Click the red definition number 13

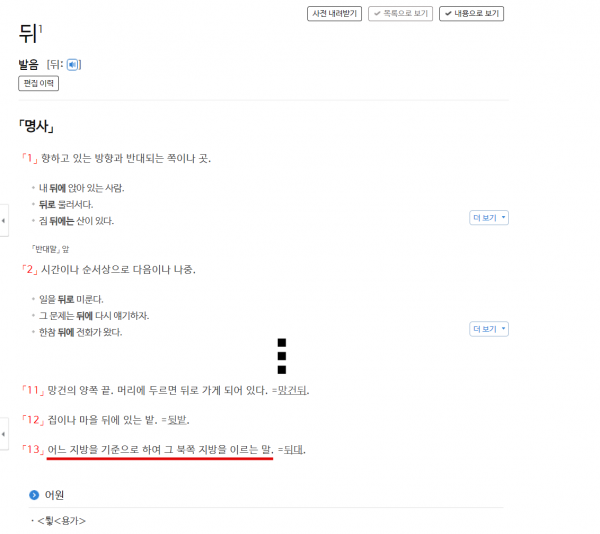pyautogui.click(x=33, y=449)
